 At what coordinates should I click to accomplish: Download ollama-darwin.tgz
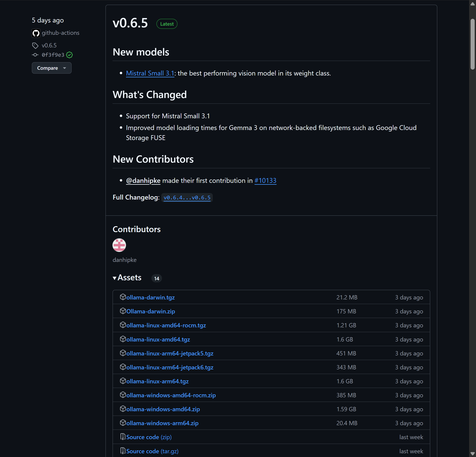coord(150,297)
